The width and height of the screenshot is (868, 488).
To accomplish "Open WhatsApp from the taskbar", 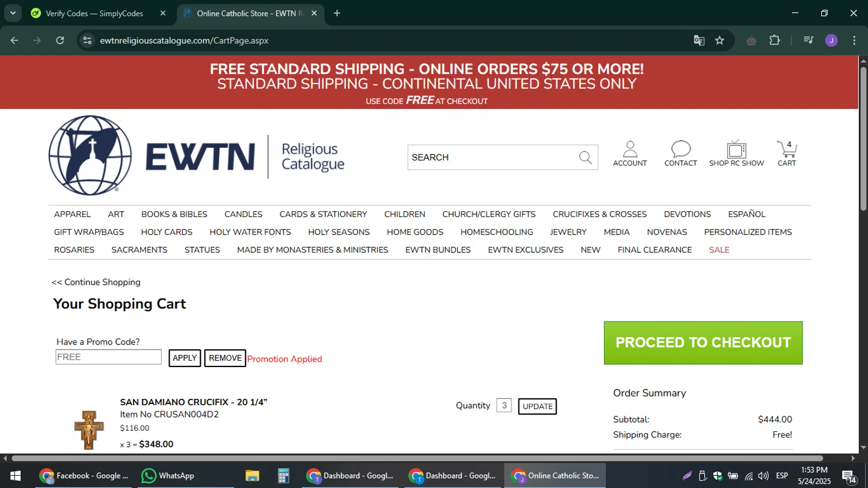I will pyautogui.click(x=168, y=476).
